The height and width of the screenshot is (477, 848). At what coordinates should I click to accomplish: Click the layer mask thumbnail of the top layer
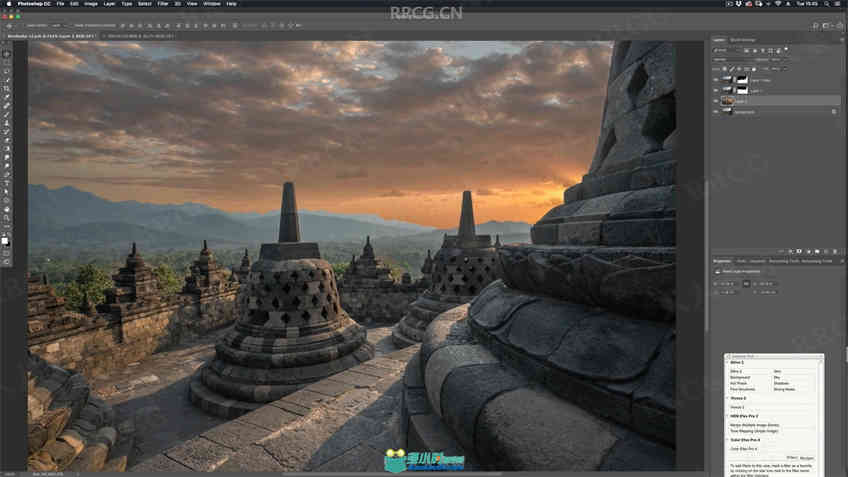point(742,80)
